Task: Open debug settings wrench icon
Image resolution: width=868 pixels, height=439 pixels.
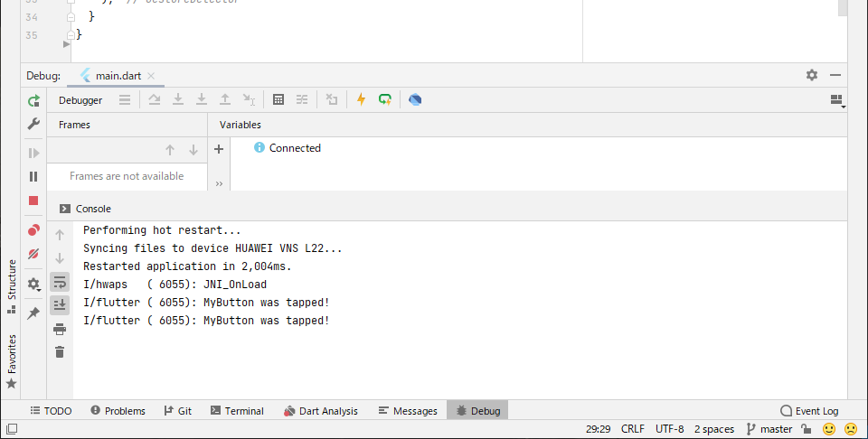Action: [x=33, y=124]
